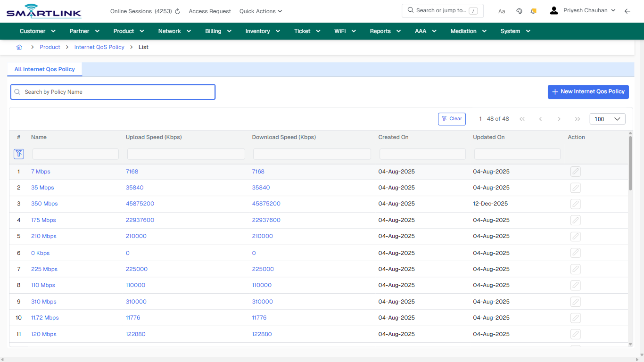
Task: Click New Internet Qos Policy button
Action: (x=588, y=92)
